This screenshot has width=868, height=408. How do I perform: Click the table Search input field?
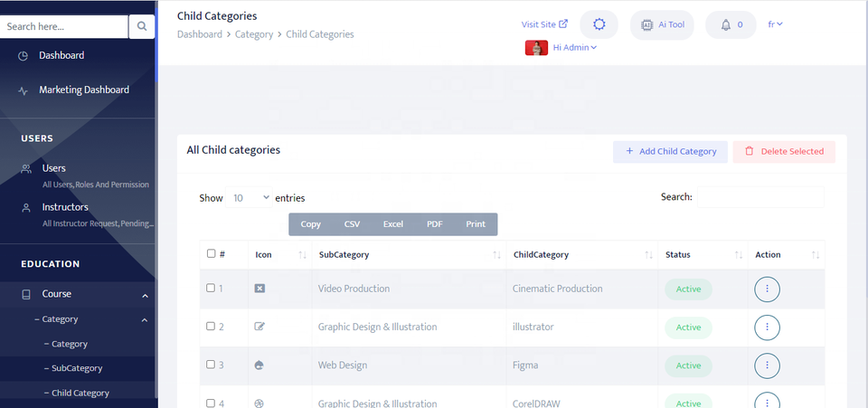[759, 197]
